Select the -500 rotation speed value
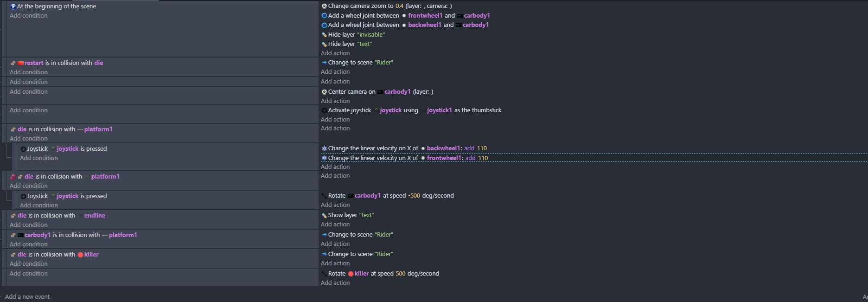 [414, 196]
